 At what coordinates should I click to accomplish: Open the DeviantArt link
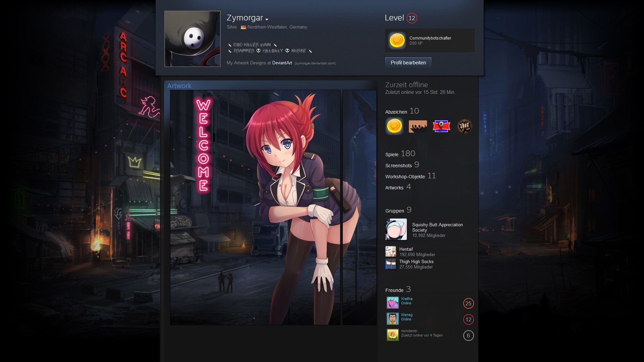pos(282,63)
